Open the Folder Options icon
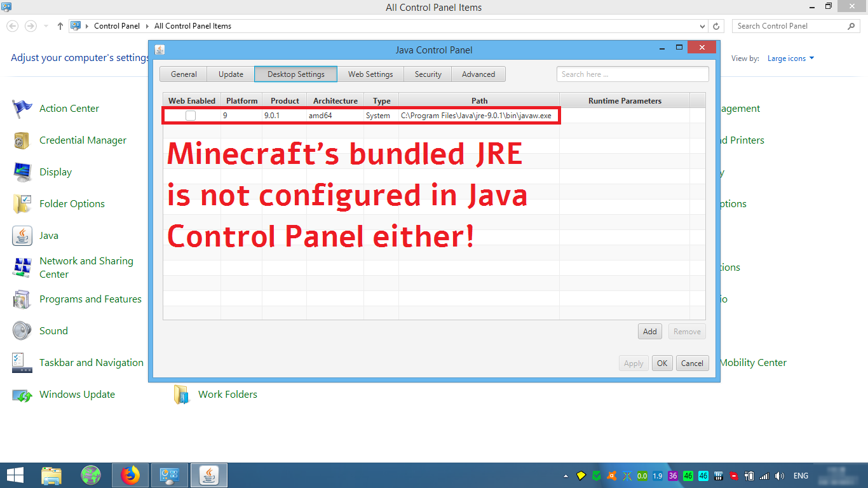This screenshot has width=868, height=488. [x=22, y=204]
